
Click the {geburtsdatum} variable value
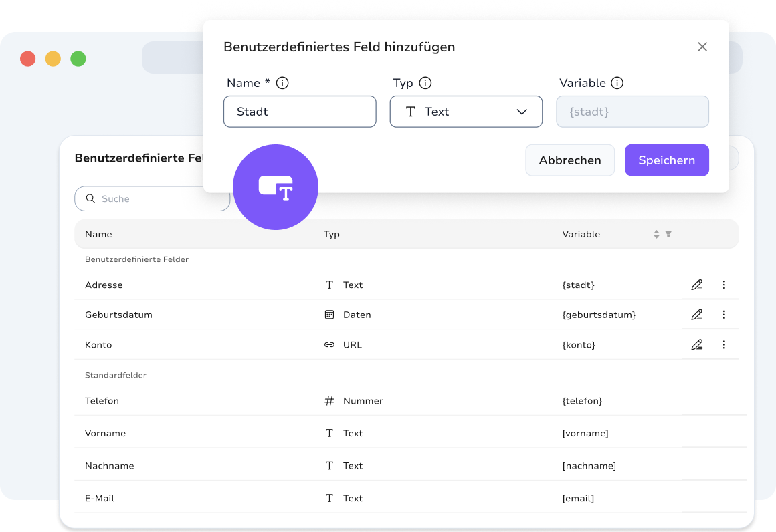click(x=599, y=315)
